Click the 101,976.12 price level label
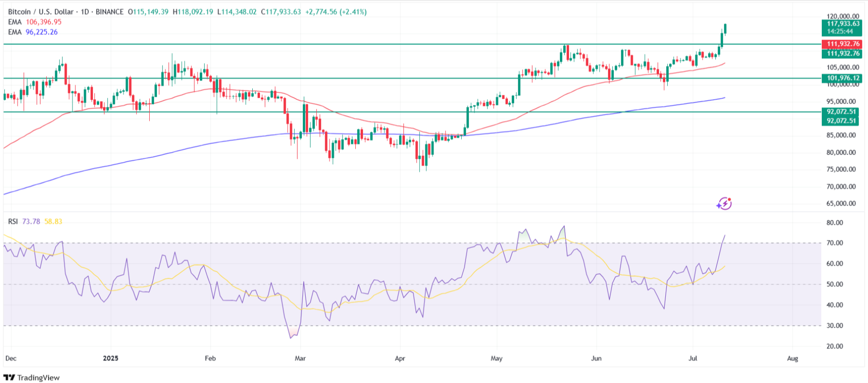 [843, 78]
